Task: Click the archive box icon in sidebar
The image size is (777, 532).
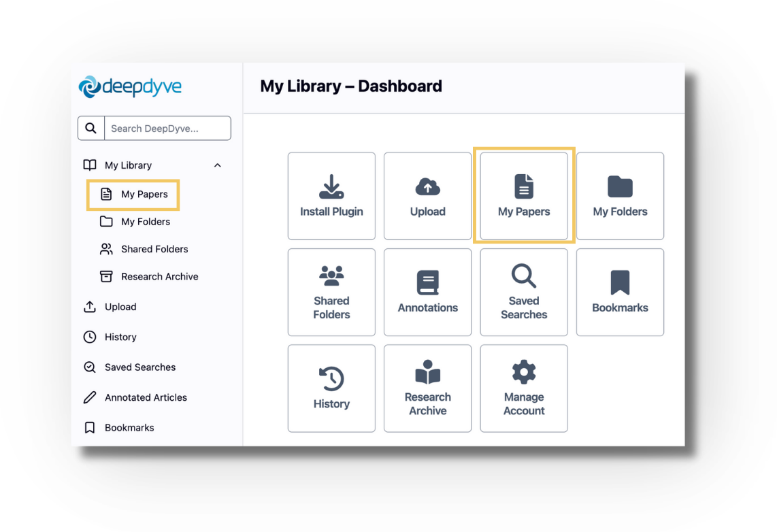Action: (x=106, y=276)
